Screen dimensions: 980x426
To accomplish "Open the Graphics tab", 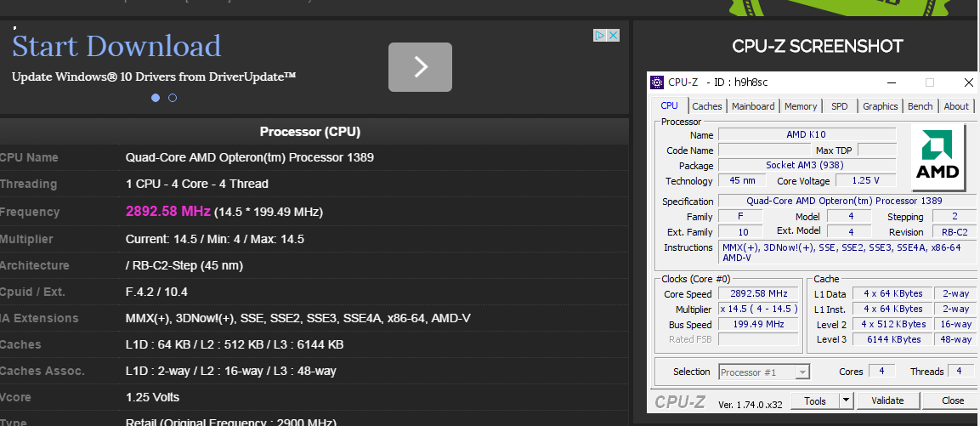I will pyautogui.click(x=880, y=106).
